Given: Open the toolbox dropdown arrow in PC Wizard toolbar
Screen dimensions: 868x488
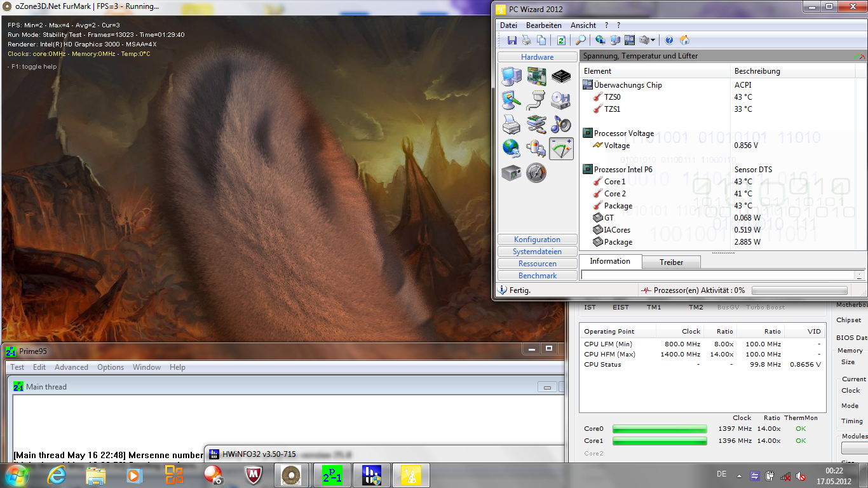Looking at the screenshot, I should 653,40.
